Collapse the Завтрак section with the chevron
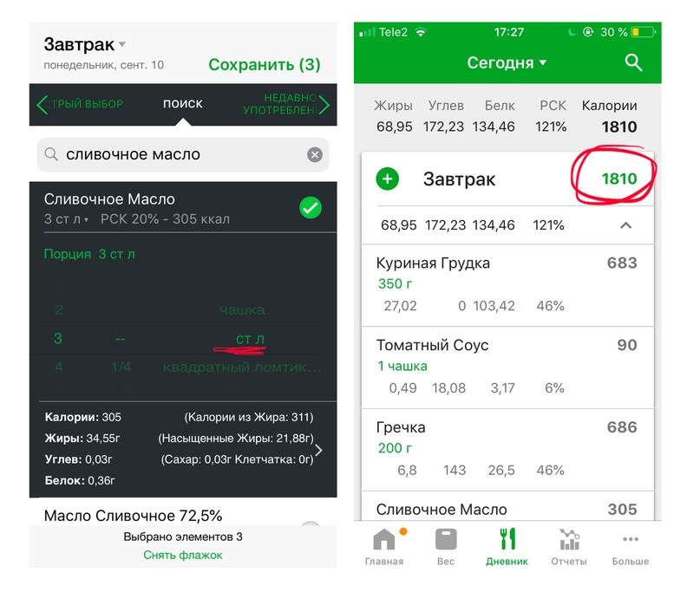Screen dimensions: 700x592 click(x=626, y=225)
